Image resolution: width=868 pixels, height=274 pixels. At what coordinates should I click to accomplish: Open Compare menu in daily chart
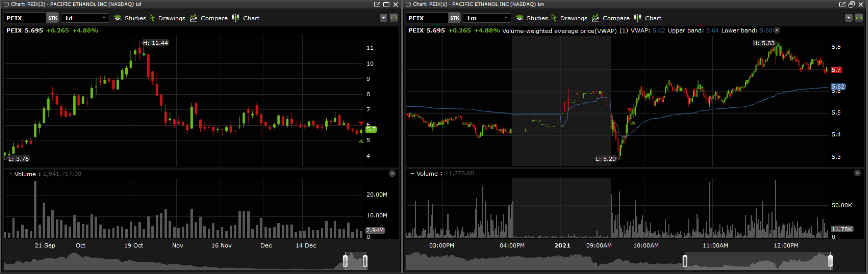(x=209, y=18)
